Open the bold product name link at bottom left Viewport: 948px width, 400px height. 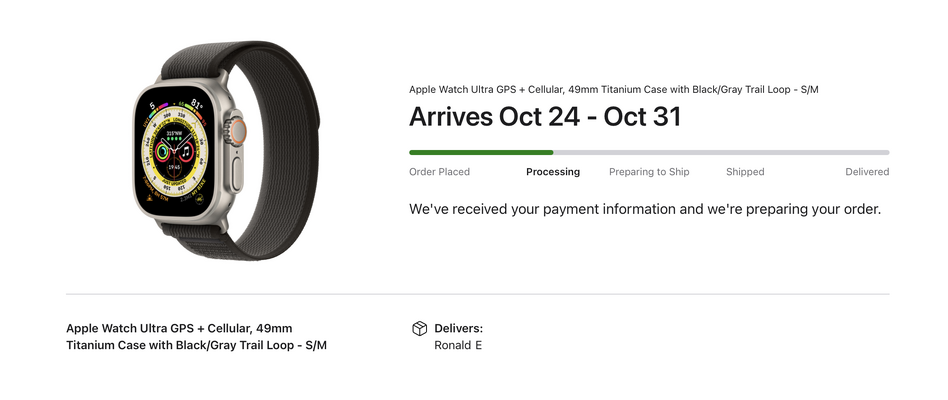point(196,337)
